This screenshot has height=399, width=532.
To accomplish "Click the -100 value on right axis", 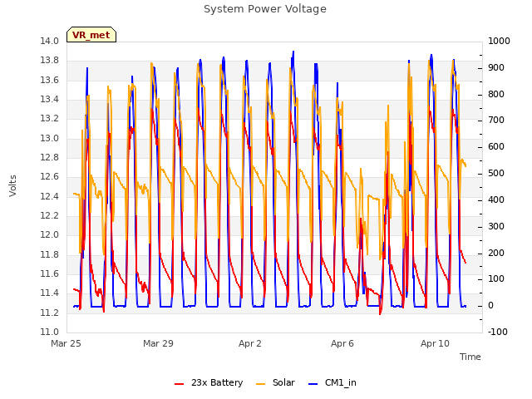I will 498,332.
